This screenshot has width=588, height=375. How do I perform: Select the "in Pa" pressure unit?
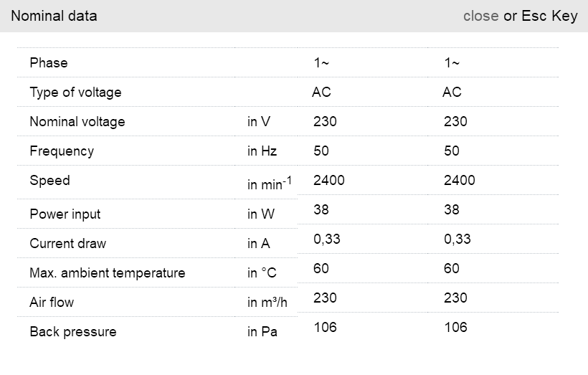[262, 332]
